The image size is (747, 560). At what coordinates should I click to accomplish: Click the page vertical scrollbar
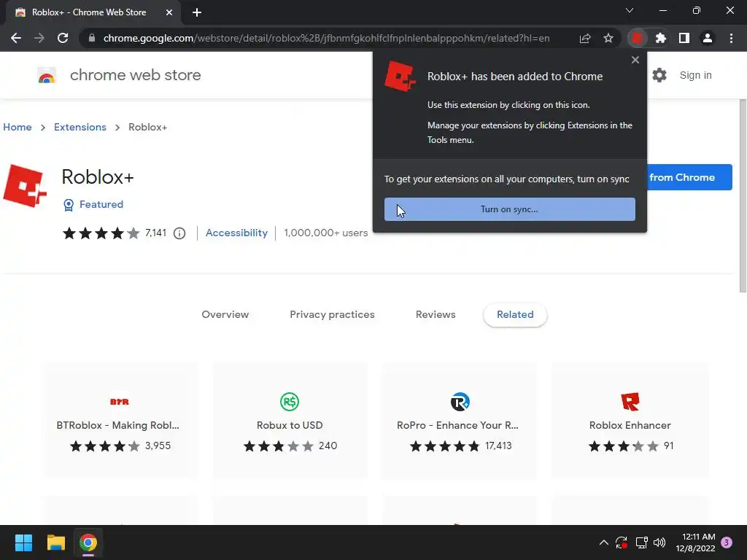(x=742, y=195)
